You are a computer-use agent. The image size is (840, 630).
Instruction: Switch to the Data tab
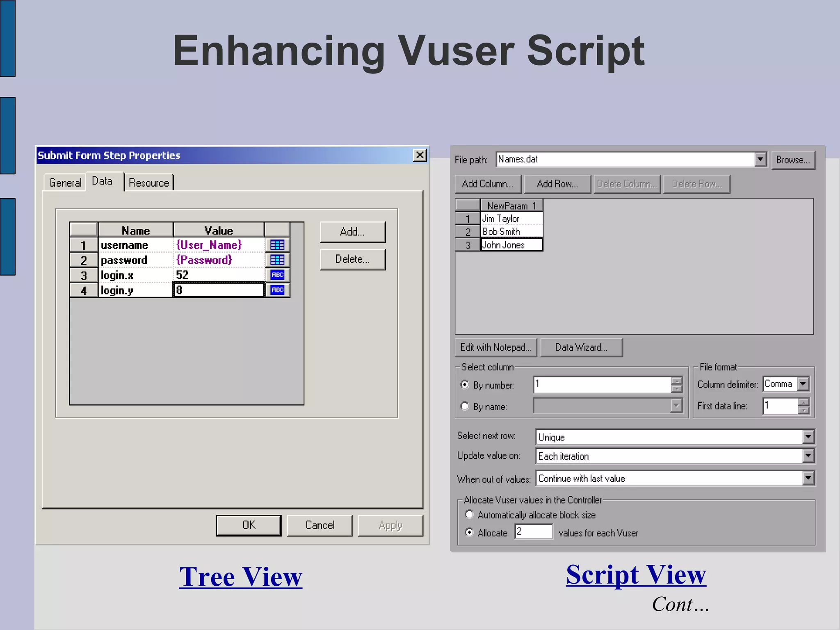coord(105,181)
